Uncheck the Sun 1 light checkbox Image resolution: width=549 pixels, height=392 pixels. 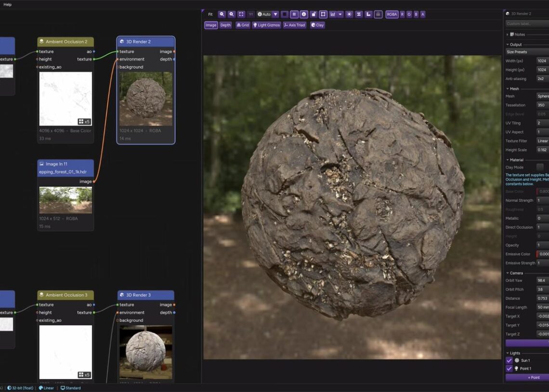pos(509,360)
